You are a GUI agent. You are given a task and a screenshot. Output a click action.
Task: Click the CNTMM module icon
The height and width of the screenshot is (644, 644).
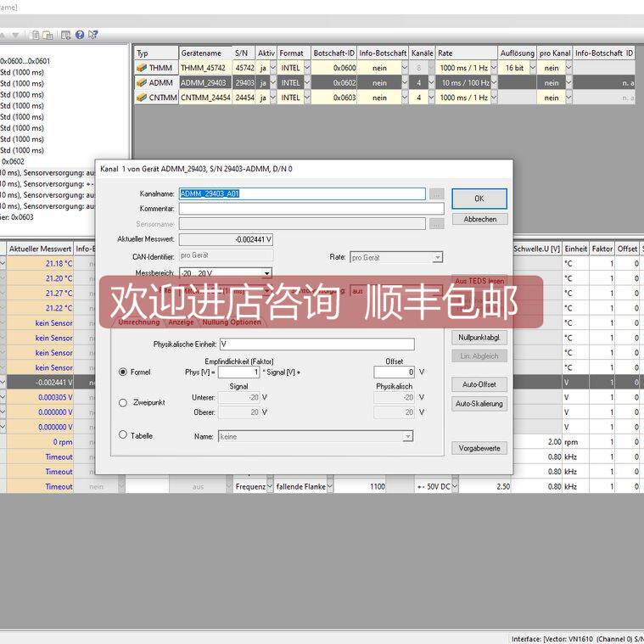pos(142,98)
